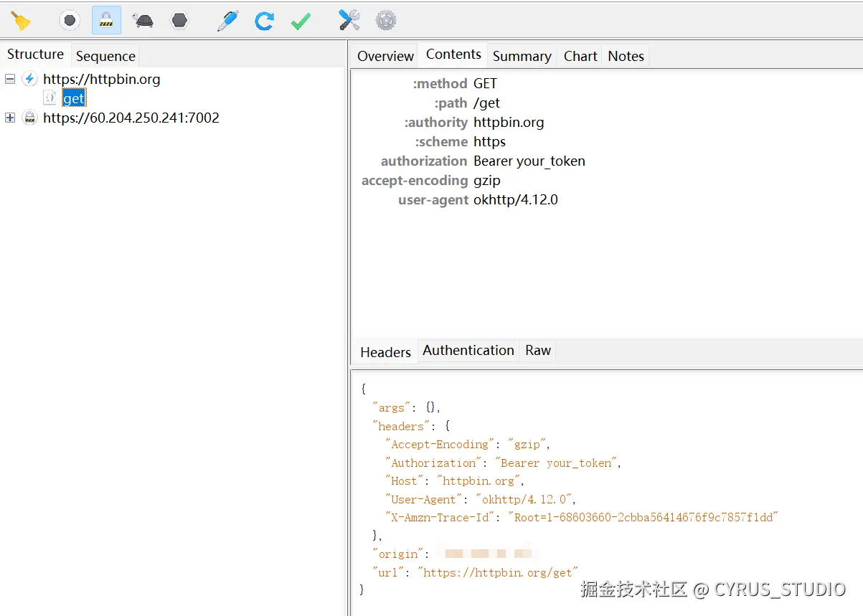Open the Chart tab
Viewport: 863px width, 616px height.
[580, 56]
